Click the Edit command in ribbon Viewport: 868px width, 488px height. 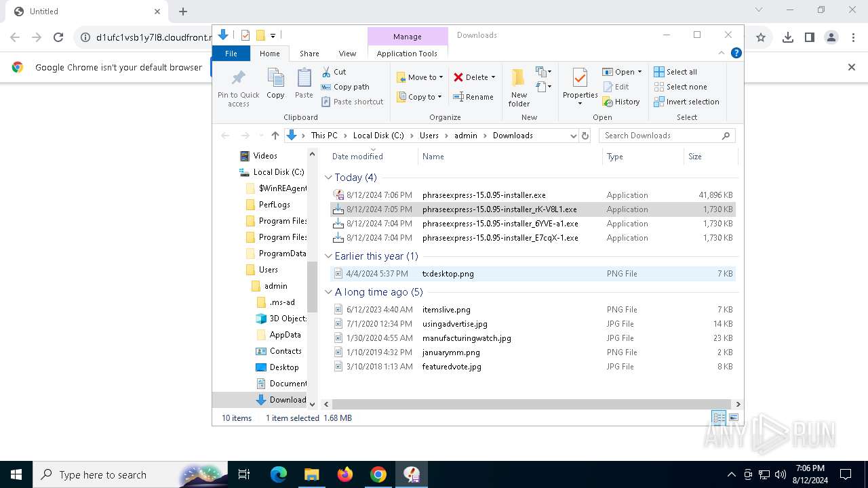tap(616, 87)
